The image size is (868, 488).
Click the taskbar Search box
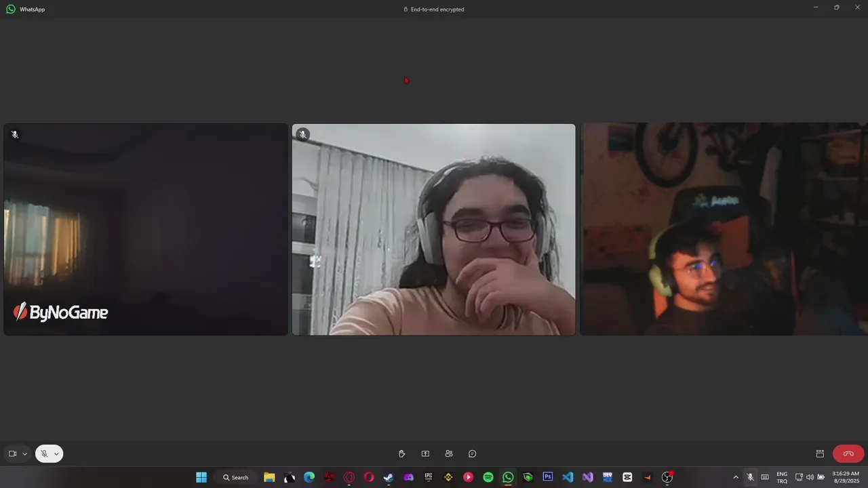(x=236, y=477)
